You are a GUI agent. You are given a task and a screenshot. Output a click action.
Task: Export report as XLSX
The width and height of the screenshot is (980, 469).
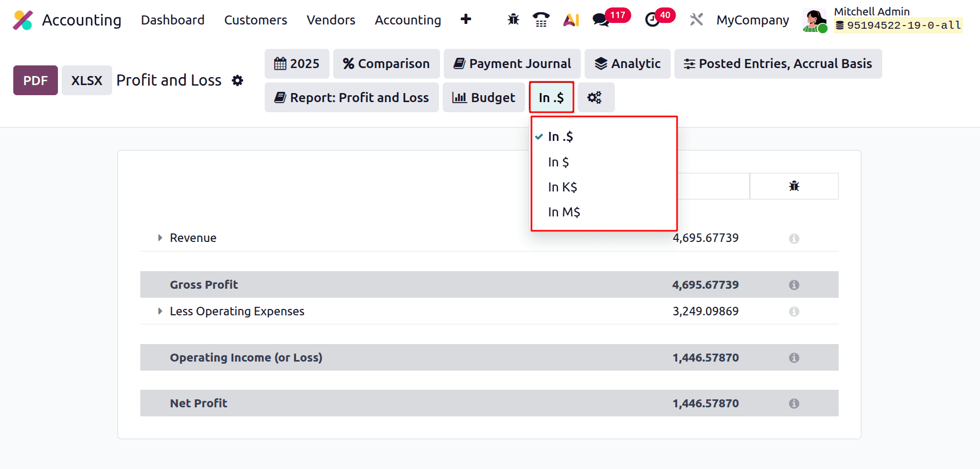(87, 80)
